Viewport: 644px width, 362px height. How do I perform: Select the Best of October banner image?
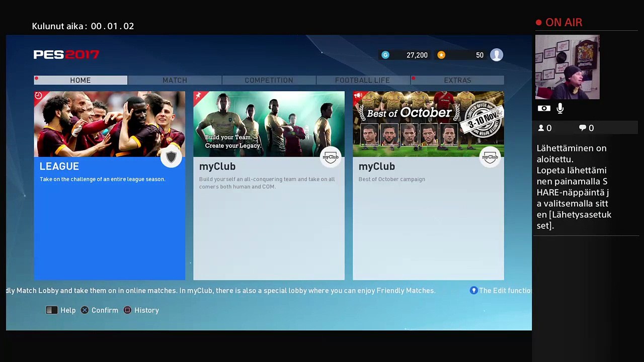point(428,124)
